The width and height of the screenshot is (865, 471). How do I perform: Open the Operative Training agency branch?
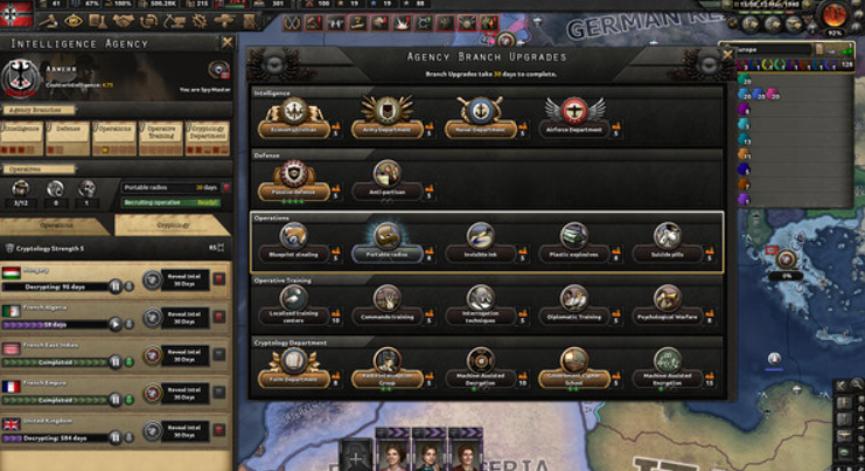pyautogui.click(x=161, y=138)
